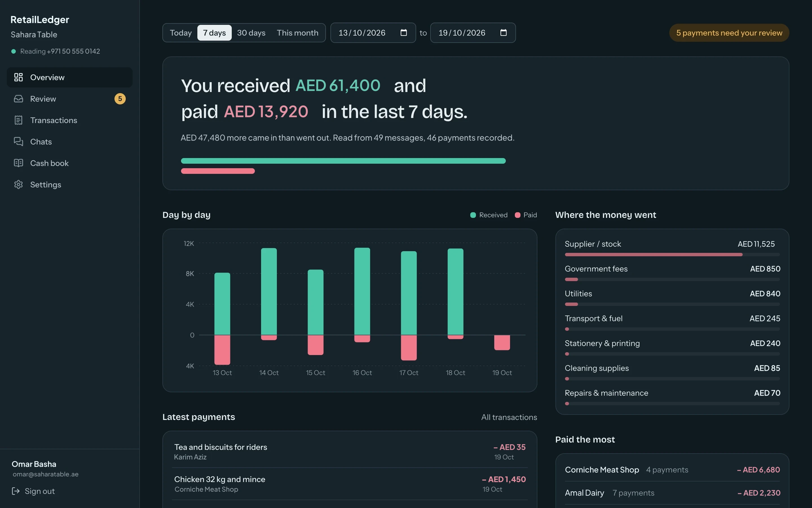This screenshot has height=508, width=812.
Task: Click the RetailLedger logo text
Action: [39, 20]
